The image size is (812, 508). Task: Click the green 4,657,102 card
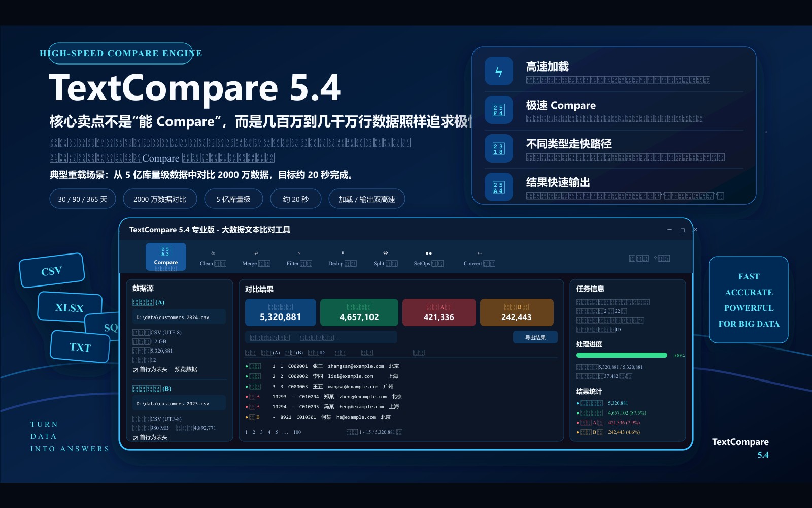tap(359, 312)
